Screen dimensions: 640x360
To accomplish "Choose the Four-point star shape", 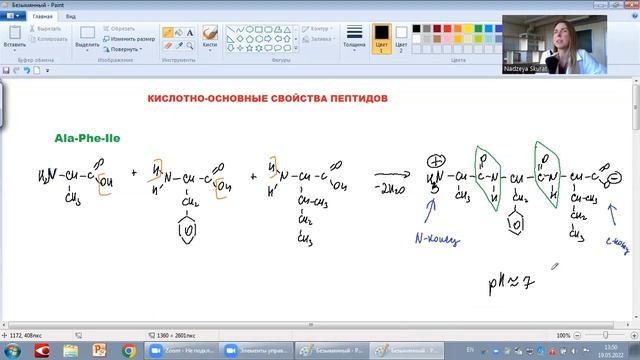I will [240, 48].
